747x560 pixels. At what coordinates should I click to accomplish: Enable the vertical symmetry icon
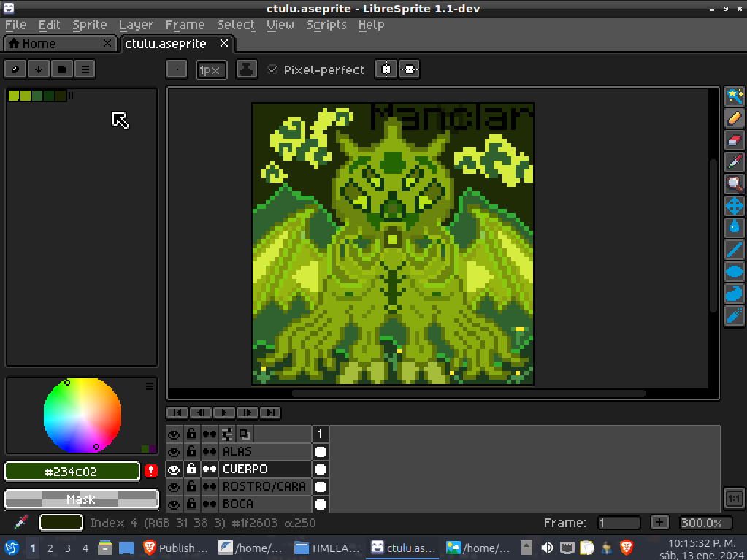point(409,69)
